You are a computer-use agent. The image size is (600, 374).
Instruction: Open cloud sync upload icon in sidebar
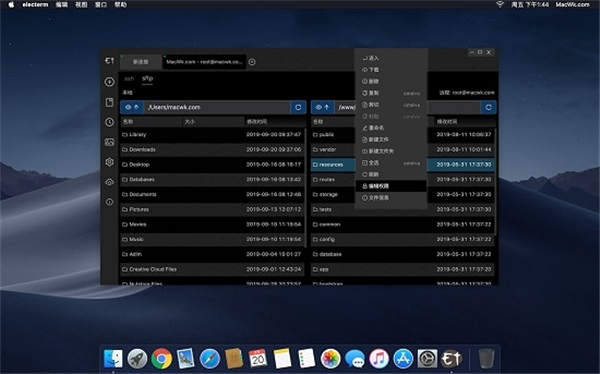109,182
